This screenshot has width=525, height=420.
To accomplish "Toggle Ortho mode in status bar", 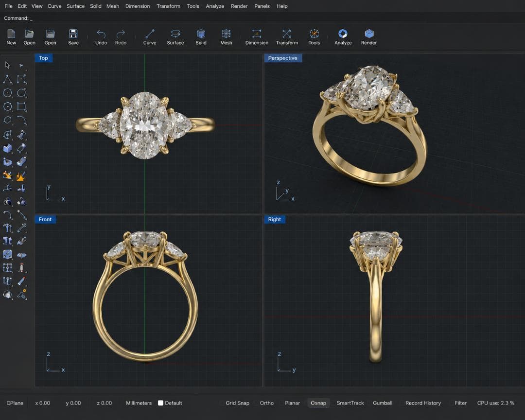I will coord(266,403).
